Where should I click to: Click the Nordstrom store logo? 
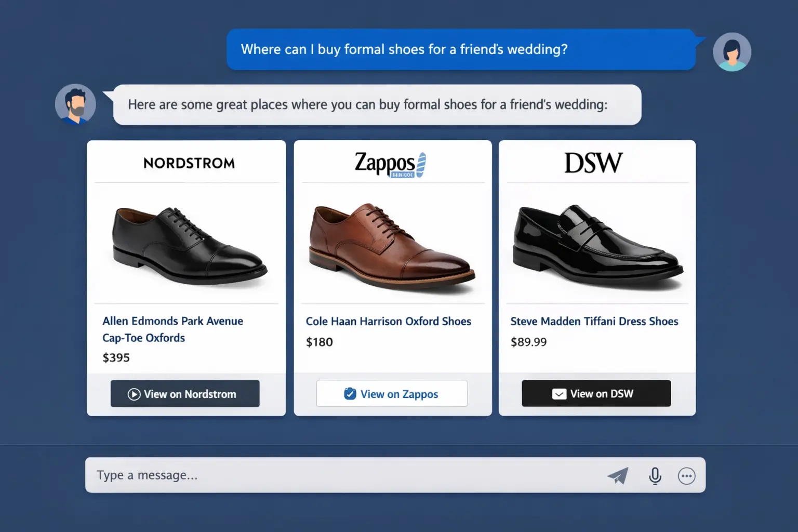coord(188,163)
